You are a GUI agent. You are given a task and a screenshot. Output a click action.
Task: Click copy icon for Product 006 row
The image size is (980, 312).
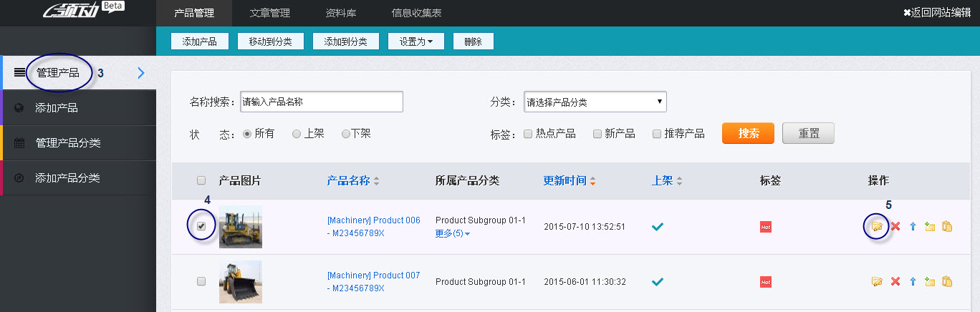[947, 227]
